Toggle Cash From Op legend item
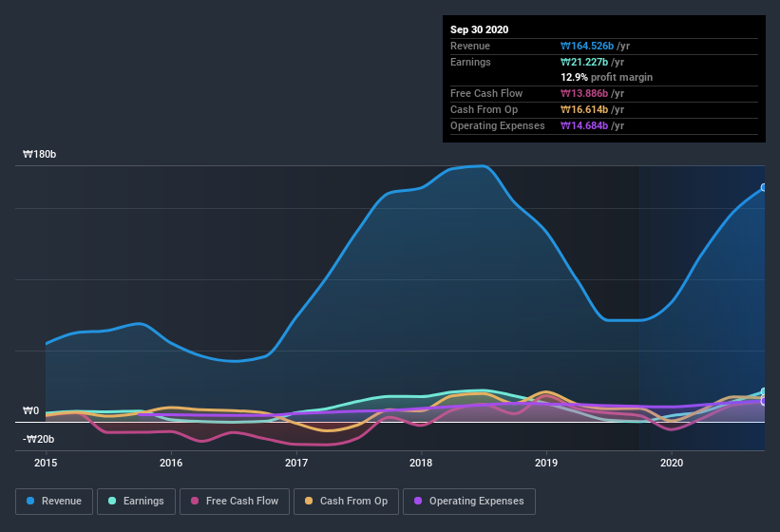 (x=346, y=501)
